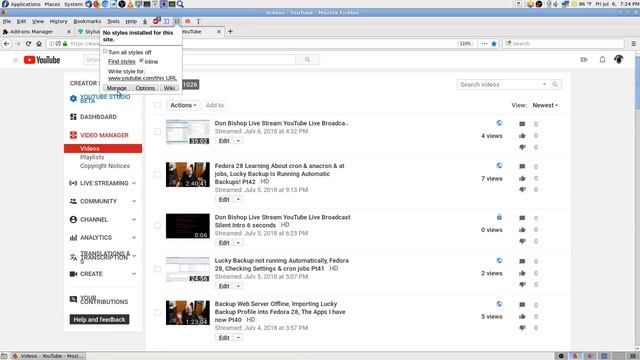Image resolution: width=640 pixels, height=360 pixels.
Task: Open thumbnail of Backup Web Server Offline video
Action: (188, 313)
